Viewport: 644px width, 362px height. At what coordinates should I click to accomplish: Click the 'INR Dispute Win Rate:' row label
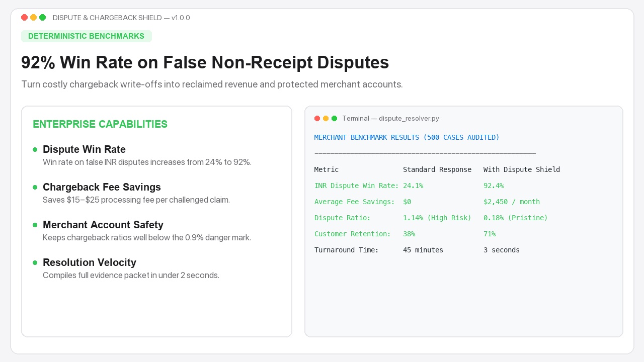[357, 186]
